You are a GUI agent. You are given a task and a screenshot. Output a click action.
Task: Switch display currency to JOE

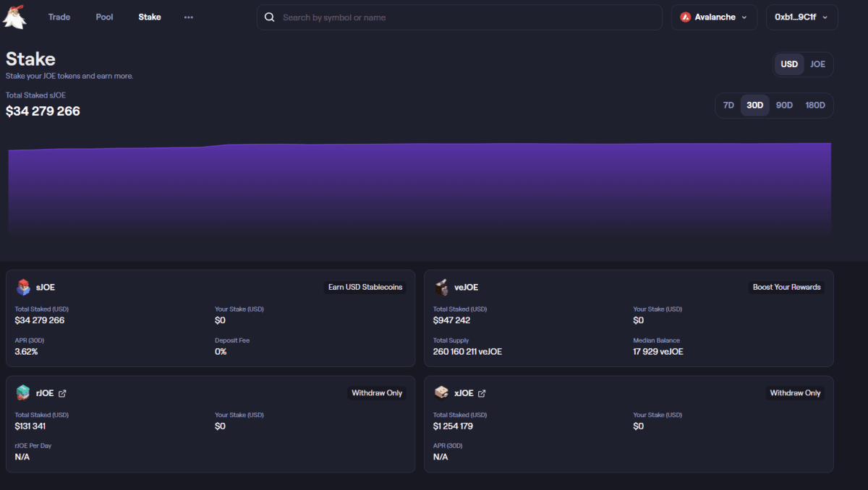pyautogui.click(x=817, y=64)
